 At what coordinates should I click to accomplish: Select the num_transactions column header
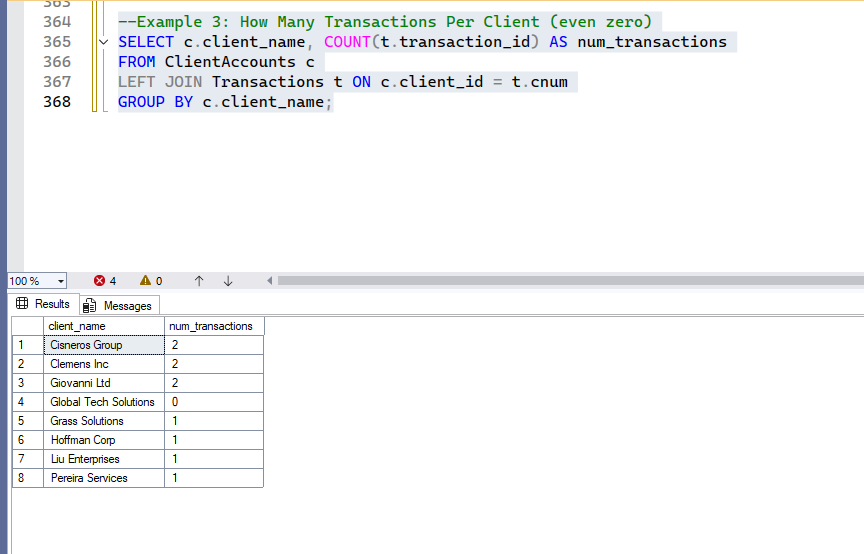214,326
